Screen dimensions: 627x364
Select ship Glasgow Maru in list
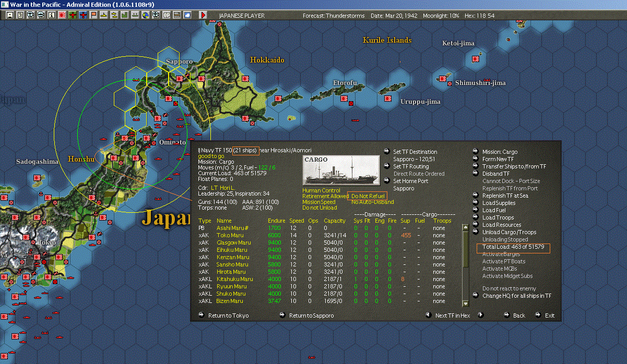(233, 242)
